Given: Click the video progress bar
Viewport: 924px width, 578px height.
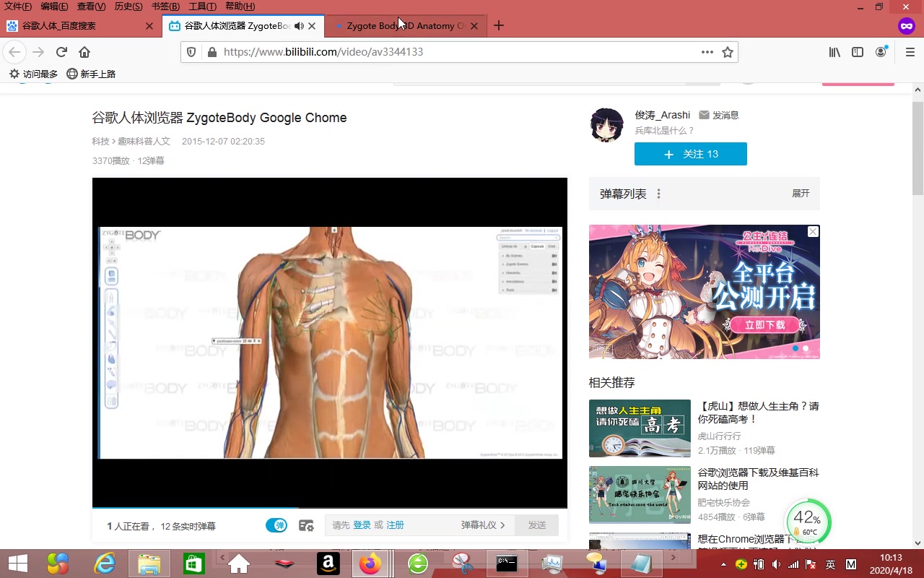Looking at the screenshot, I should pos(329,508).
